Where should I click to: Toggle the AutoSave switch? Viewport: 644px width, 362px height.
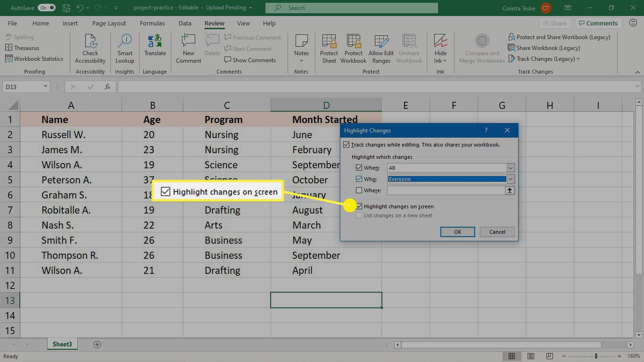[46, 8]
